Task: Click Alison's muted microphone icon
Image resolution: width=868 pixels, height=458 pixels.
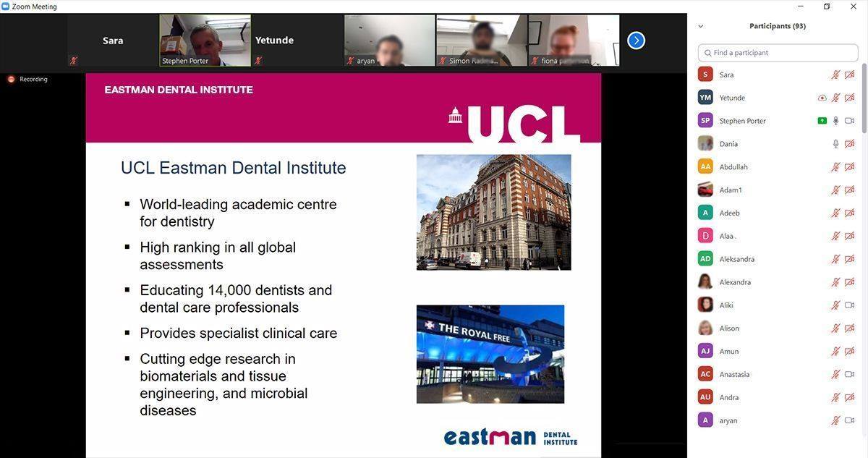Action: (x=835, y=328)
